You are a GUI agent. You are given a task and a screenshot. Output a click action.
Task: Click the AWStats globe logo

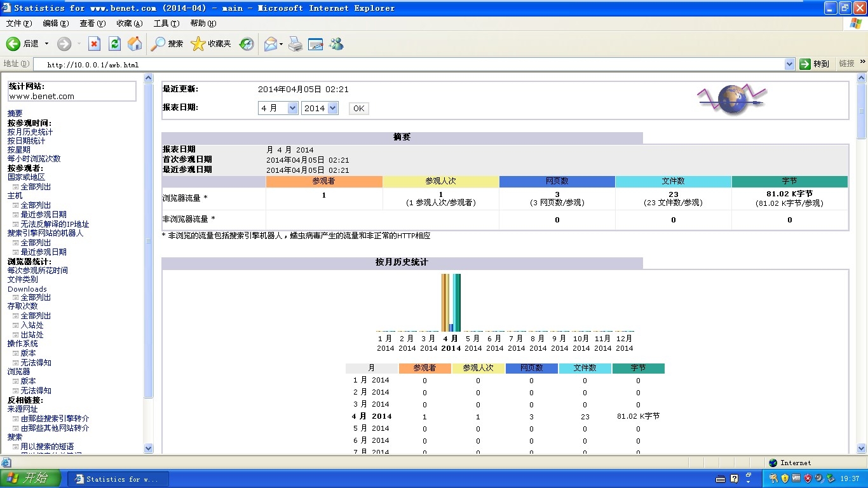(x=731, y=99)
